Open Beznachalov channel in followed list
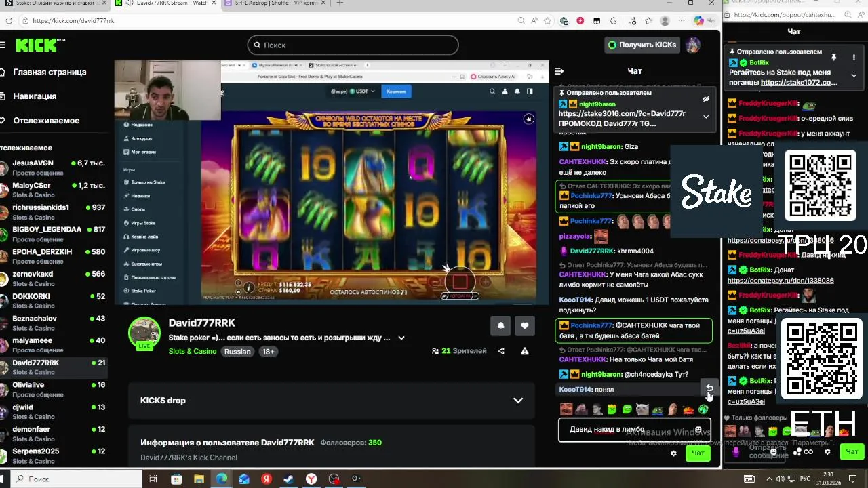Image resolution: width=868 pixels, height=488 pixels. click(x=53, y=323)
